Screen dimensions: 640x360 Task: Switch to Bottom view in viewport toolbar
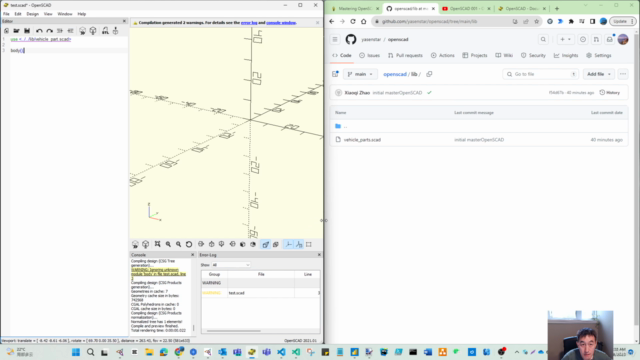[222, 244]
